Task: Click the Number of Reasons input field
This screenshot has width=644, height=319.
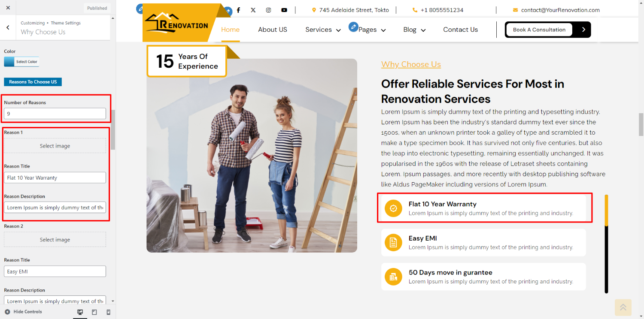Action: click(x=55, y=114)
